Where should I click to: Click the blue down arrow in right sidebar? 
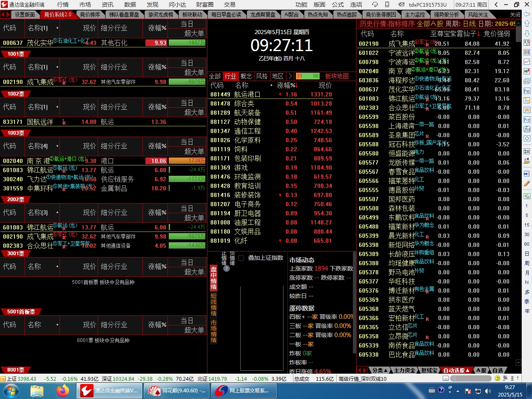[x=527, y=33]
